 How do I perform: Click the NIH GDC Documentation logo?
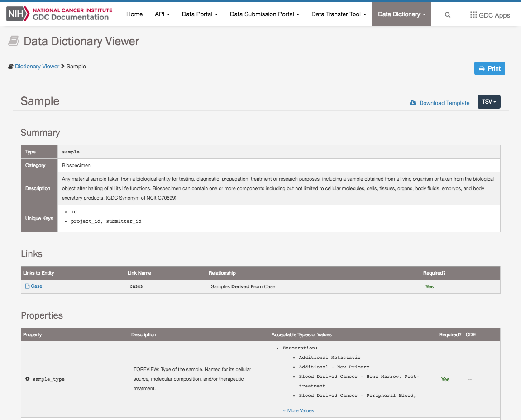click(58, 14)
